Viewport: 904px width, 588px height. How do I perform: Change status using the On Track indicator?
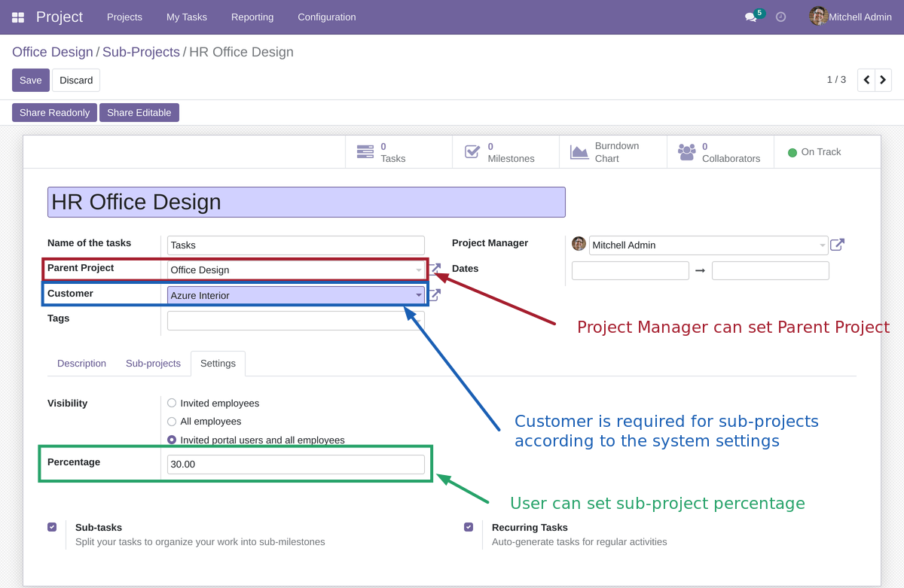point(814,151)
